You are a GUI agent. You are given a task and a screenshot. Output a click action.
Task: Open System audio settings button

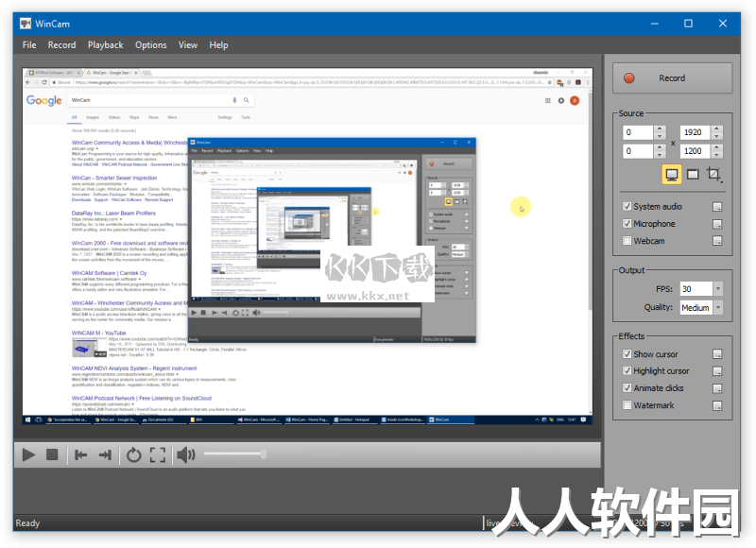(717, 207)
